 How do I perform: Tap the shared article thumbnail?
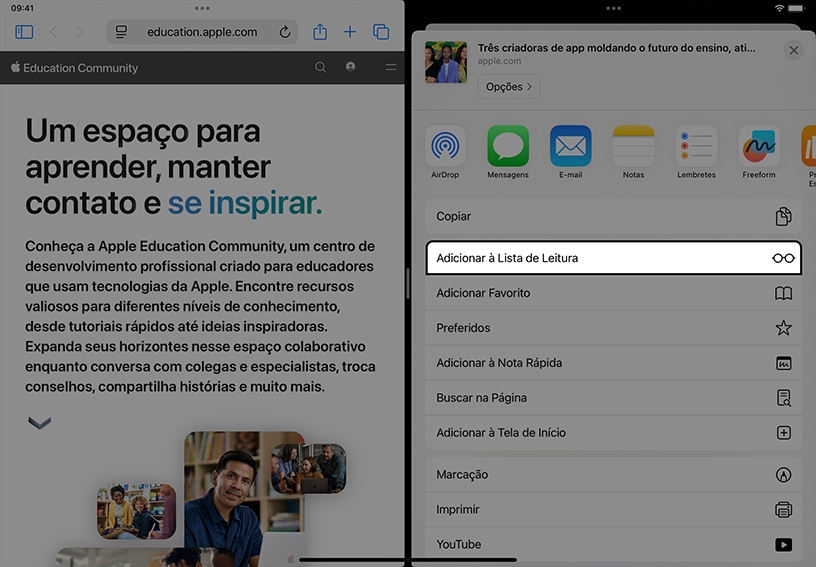click(x=446, y=62)
